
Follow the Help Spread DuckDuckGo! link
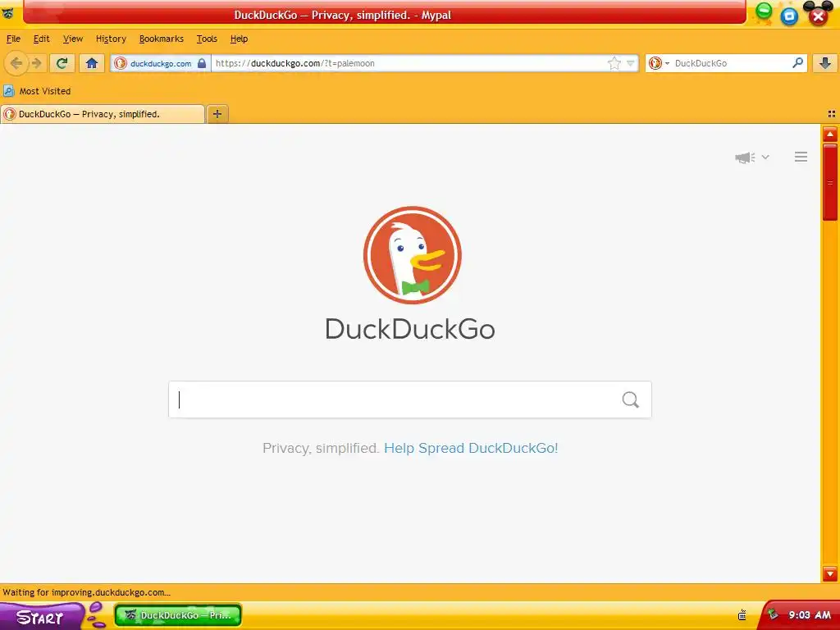471,448
